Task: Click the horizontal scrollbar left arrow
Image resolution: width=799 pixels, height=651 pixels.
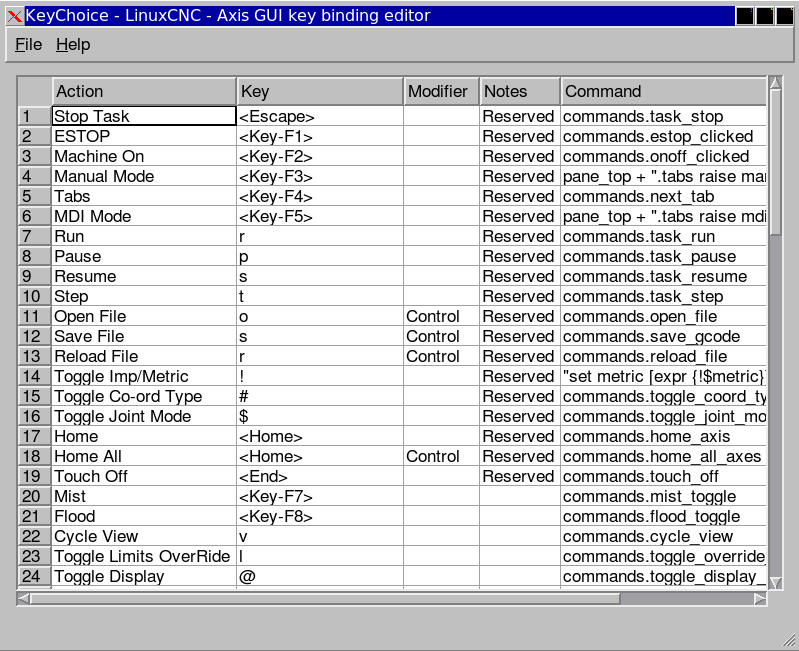Action: pos(23,599)
